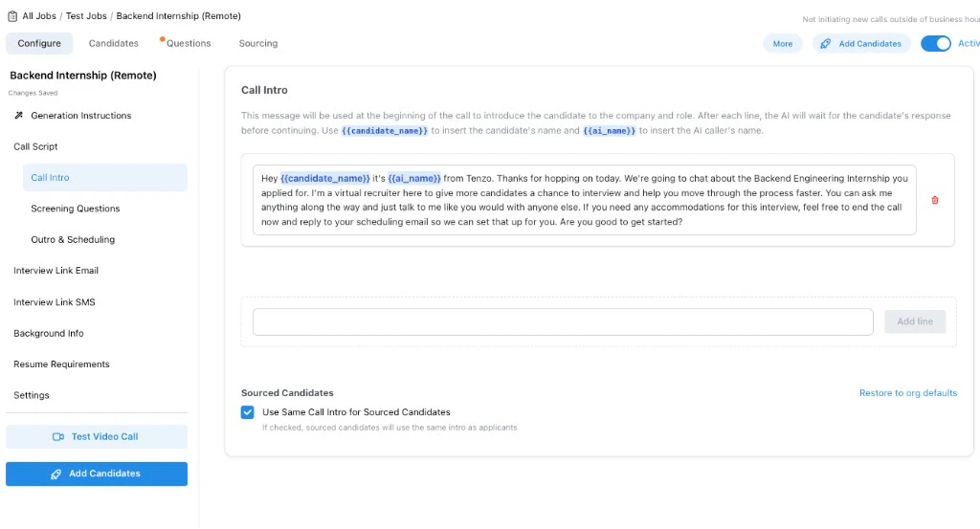Click the video camera icon on Test Video Call
980x529 pixels.
click(x=58, y=436)
